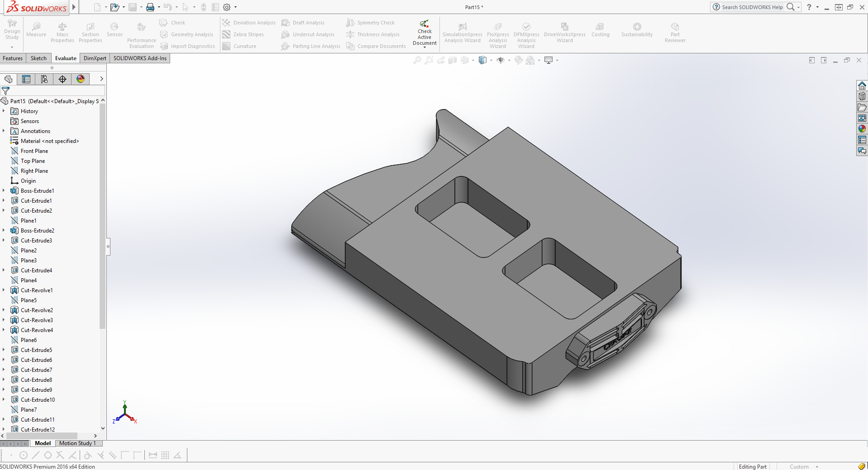This screenshot has height=470, width=868.
Task: Expand Boss-Extrude1 feature
Action: (x=4, y=191)
